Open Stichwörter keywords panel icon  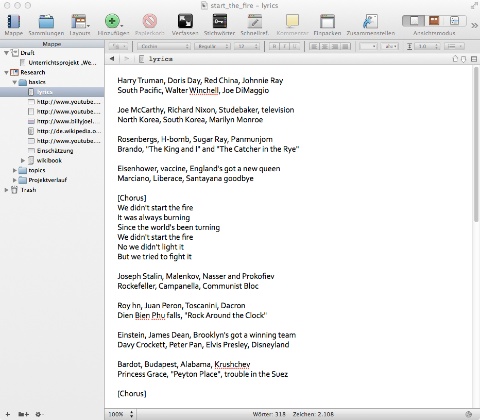point(219,21)
